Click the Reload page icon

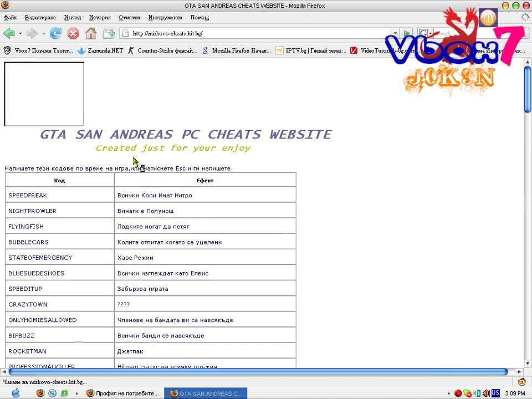(x=55, y=33)
